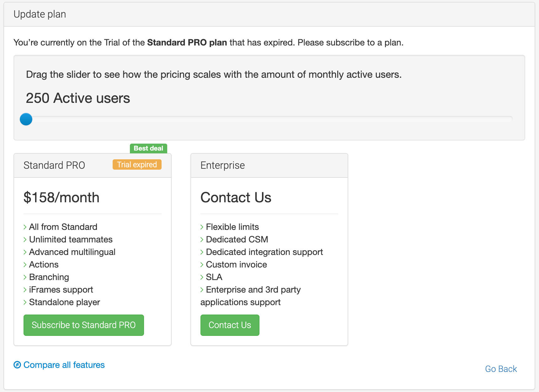Click the chevron beside Standalone player
539x392 pixels.
coord(25,302)
